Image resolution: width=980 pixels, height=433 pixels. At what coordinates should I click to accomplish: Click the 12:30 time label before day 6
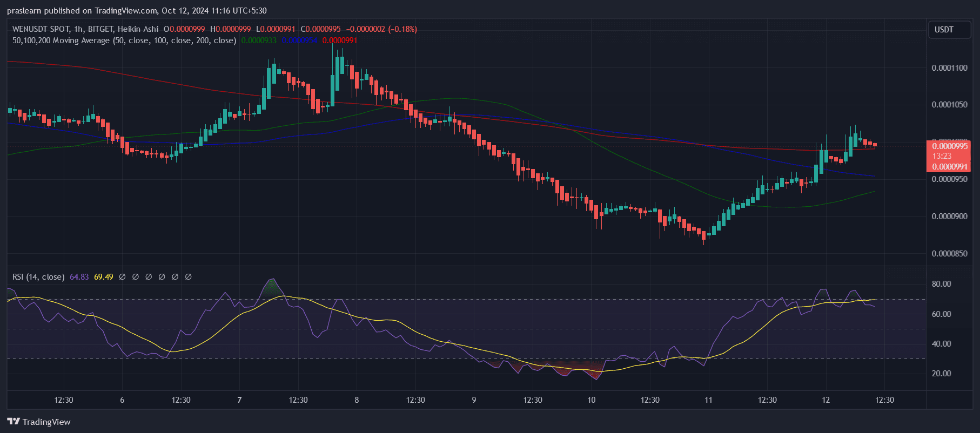click(64, 400)
